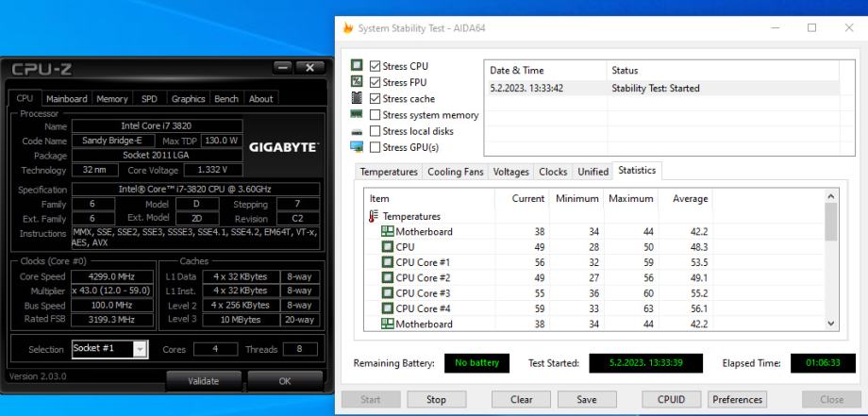868x416 pixels.
Task: Click Validate in CPU-Z
Action: click(x=203, y=381)
